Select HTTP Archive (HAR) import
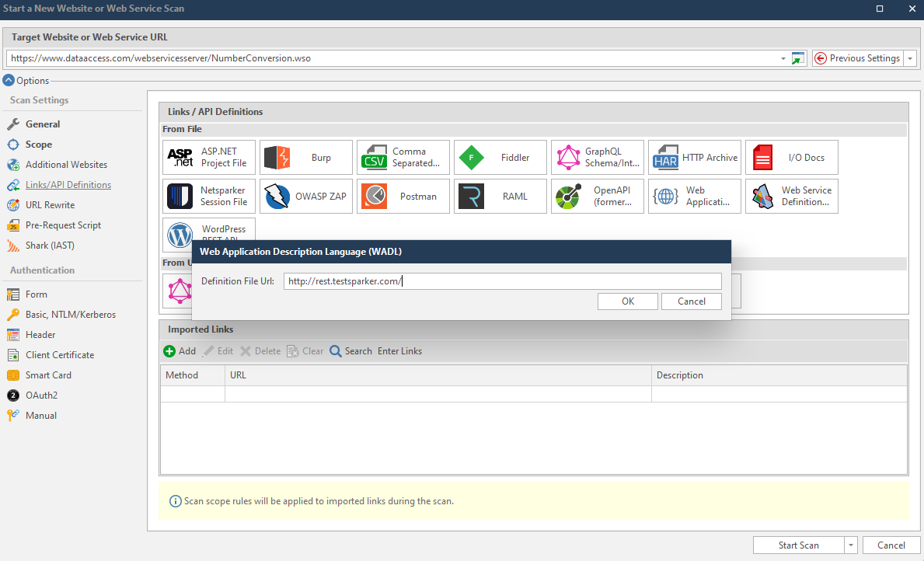 point(694,157)
